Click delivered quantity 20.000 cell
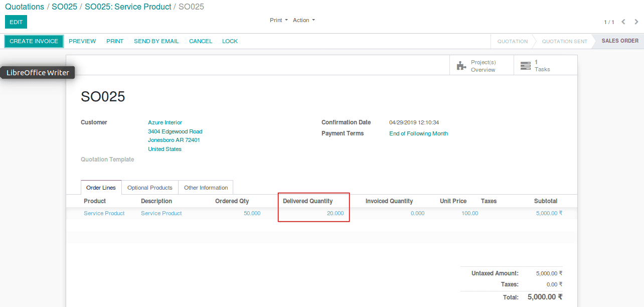The image size is (644, 307). [x=336, y=213]
